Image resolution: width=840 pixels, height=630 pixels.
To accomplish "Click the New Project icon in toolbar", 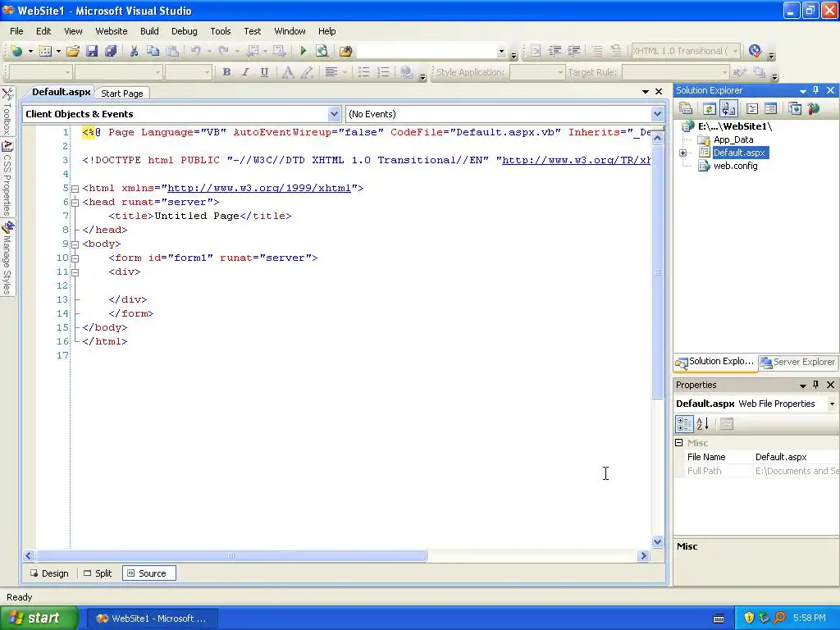I will coord(16,51).
